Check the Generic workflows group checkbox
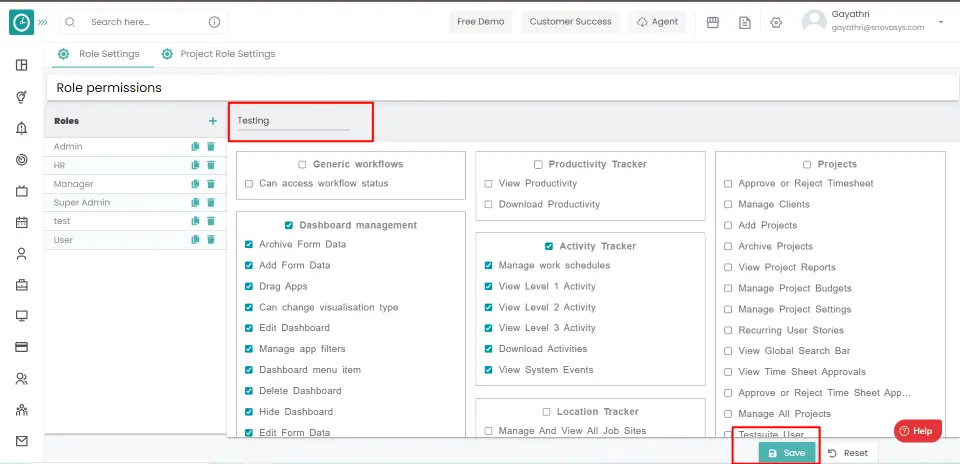Viewport: 960px width, 464px height. (x=302, y=164)
